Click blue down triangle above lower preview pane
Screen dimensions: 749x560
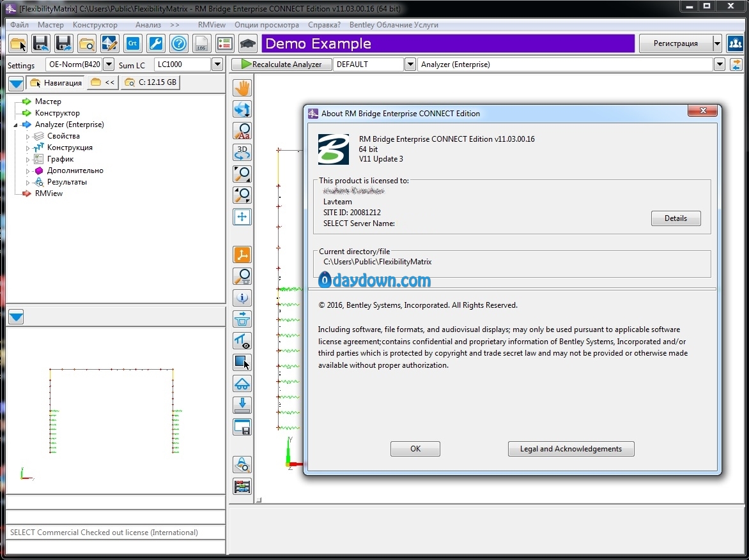pos(16,317)
